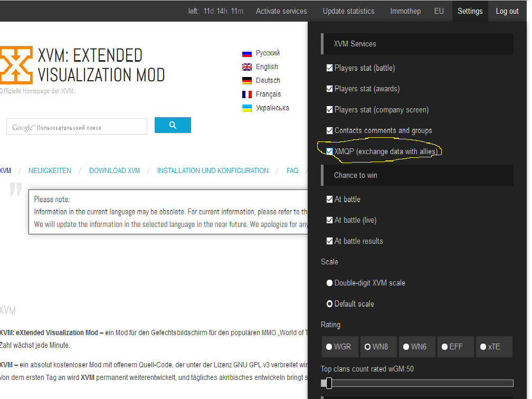
Task: Open the Settings menu in top bar
Action: click(x=470, y=11)
